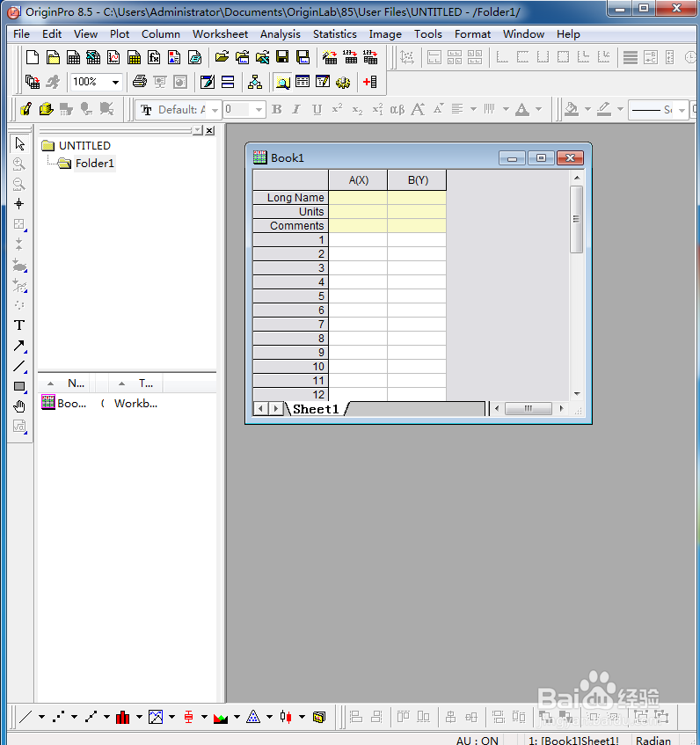Expand the ternary plot type dropdown arrow
This screenshot has width=700, height=745.
coord(269,717)
